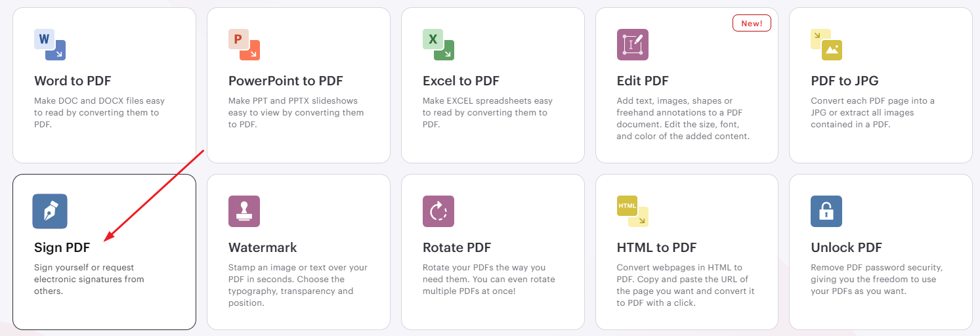
Task: Open the Sign PDF title link
Action: (62, 248)
